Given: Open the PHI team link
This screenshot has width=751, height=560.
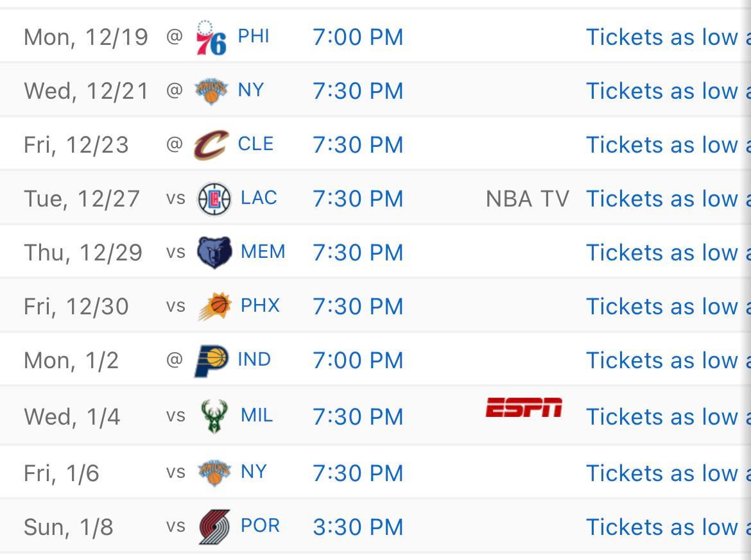Looking at the screenshot, I should (254, 37).
